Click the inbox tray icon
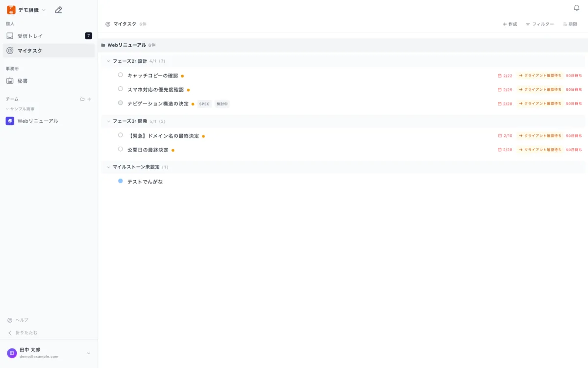588x368 pixels. click(x=10, y=36)
